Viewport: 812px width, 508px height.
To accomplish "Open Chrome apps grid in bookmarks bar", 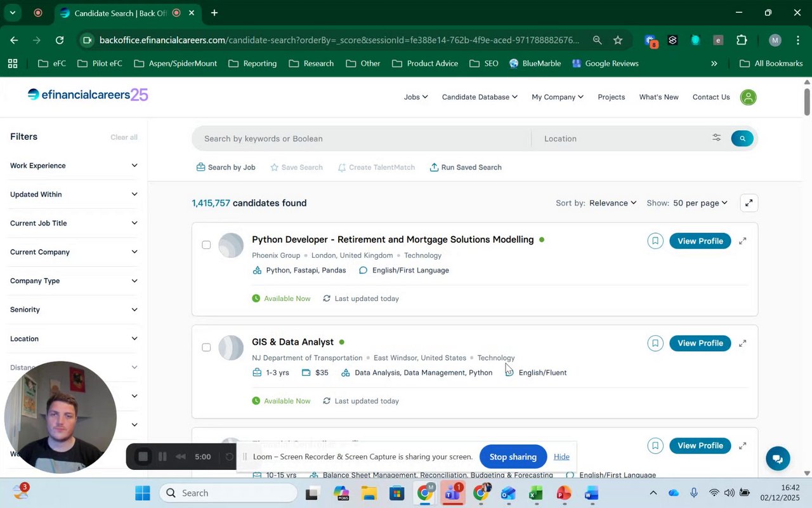I will (13, 63).
